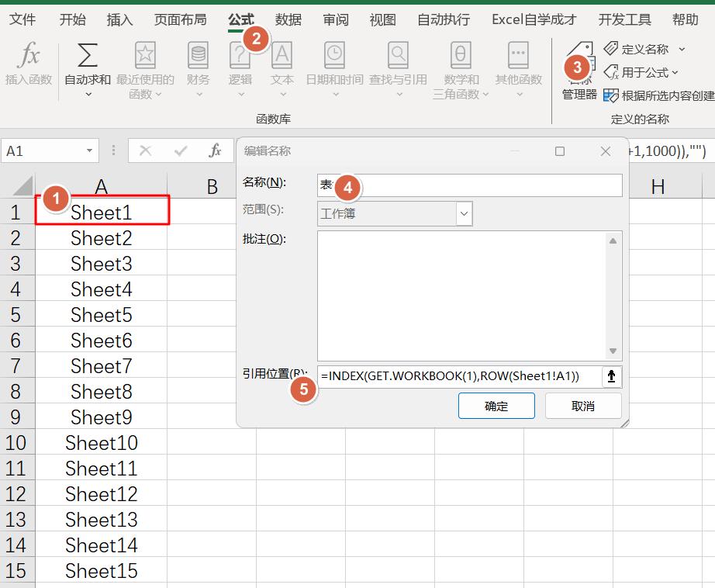Viewport: 715px width, 588px height.
Task: Open Lookup and Reference functions icon
Action: coord(398,55)
